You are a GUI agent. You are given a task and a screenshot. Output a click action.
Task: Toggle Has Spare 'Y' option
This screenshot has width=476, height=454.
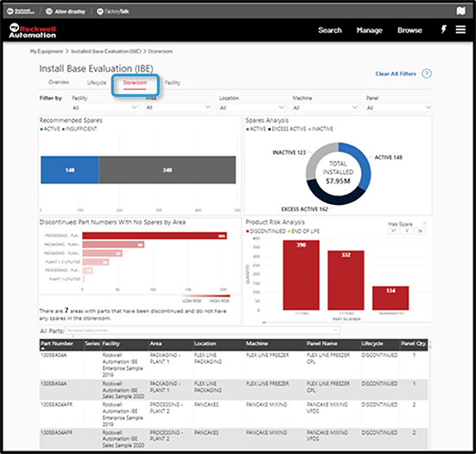pos(407,231)
